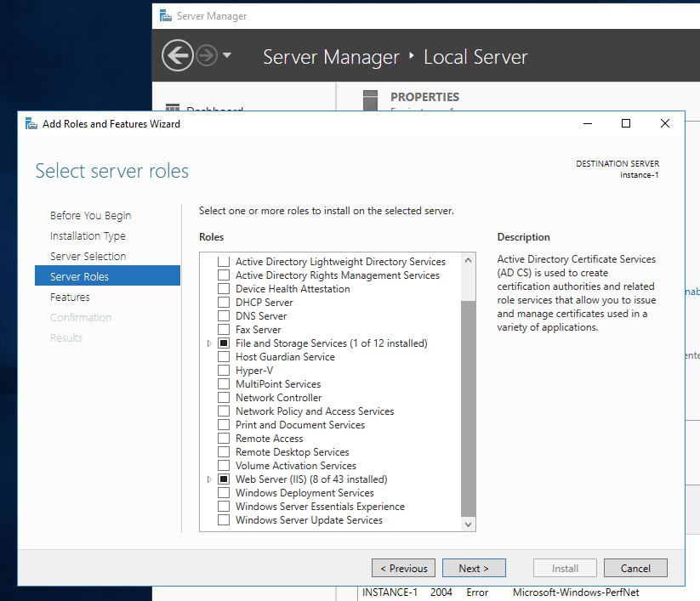The width and height of the screenshot is (700, 601).
Task: Tick the Network Controller checkbox
Action: click(224, 398)
